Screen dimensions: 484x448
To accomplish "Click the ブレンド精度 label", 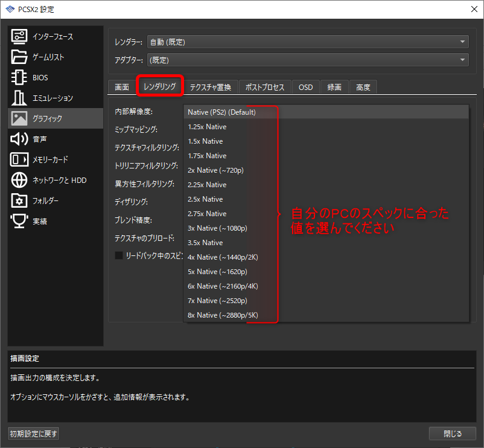I will (x=133, y=220).
